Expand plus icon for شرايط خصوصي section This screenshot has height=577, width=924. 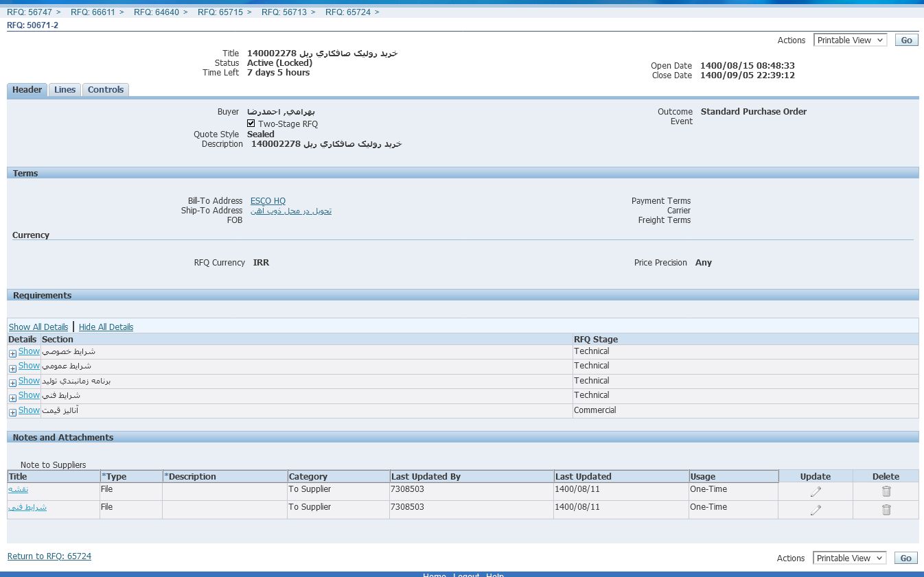[12, 353]
